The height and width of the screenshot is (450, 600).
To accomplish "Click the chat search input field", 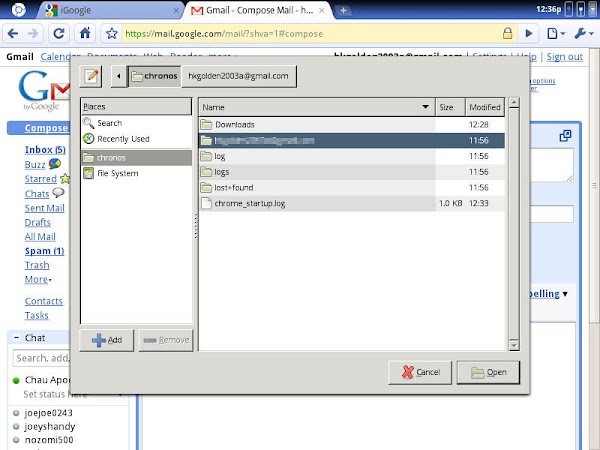I will 42,358.
